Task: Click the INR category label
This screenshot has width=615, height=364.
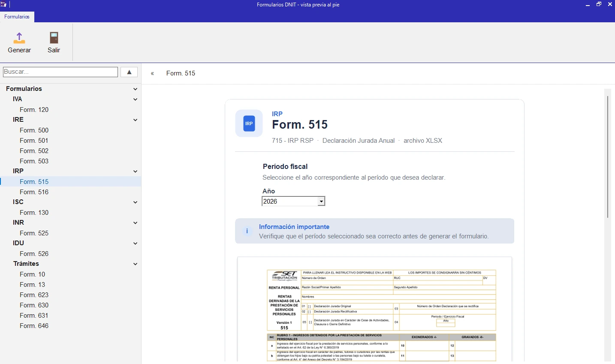Action: pos(18,223)
